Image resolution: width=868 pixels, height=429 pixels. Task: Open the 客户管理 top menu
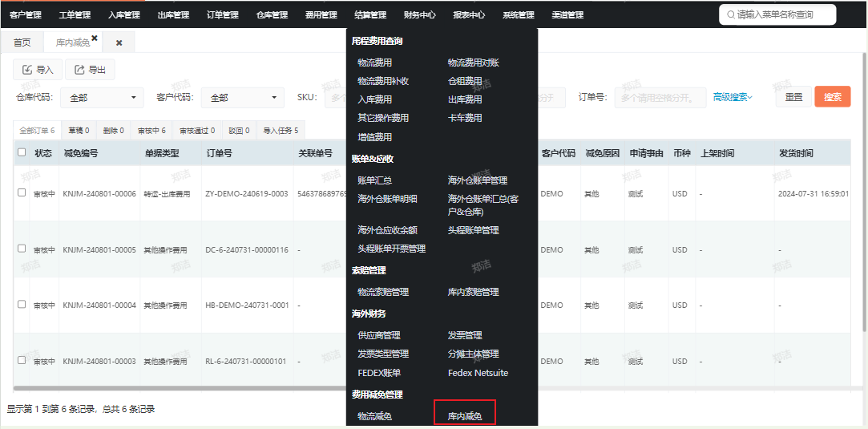(x=26, y=15)
